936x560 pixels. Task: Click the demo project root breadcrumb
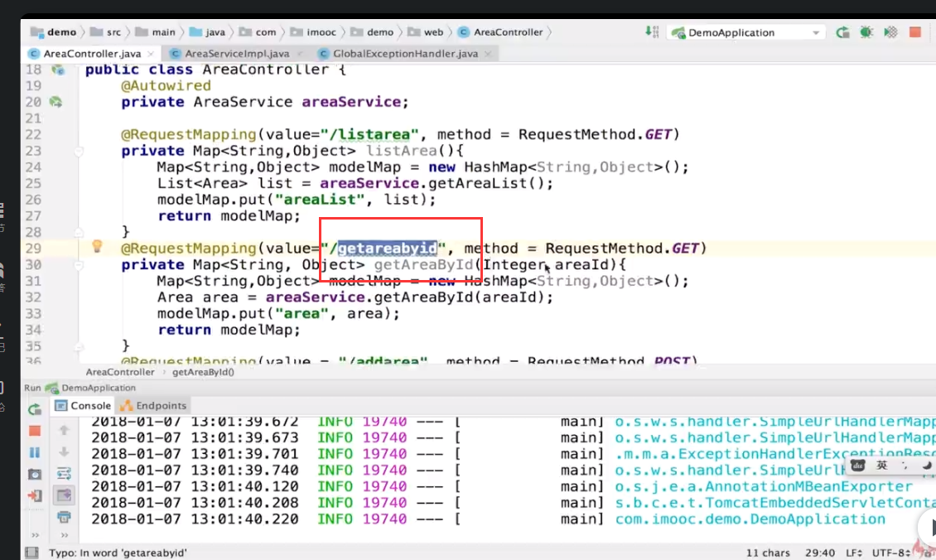pyautogui.click(x=54, y=31)
